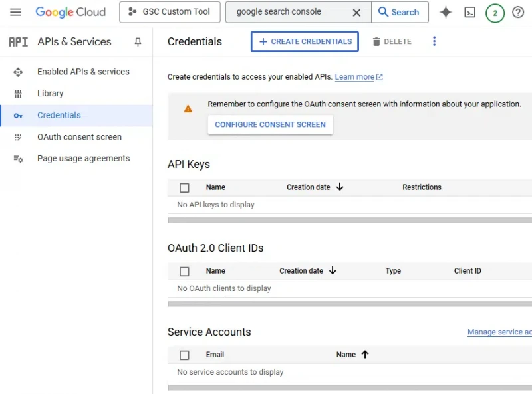Open OAuth consent screen page
The image size is (532, 394).
click(79, 137)
